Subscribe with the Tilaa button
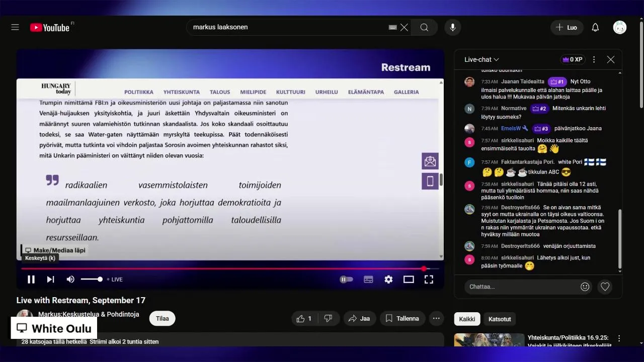Screen dimensions: 644x362 pyautogui.click(x=162, y=318)
